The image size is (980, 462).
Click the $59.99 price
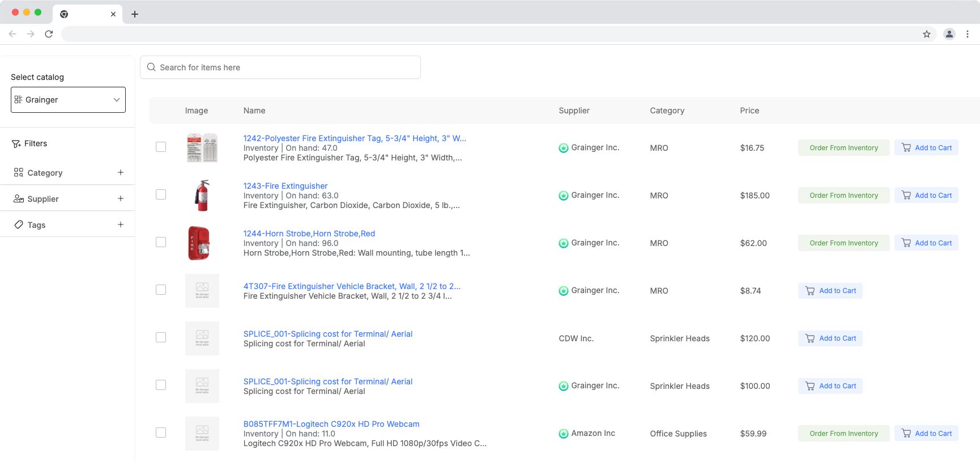[x=753, y=434]
